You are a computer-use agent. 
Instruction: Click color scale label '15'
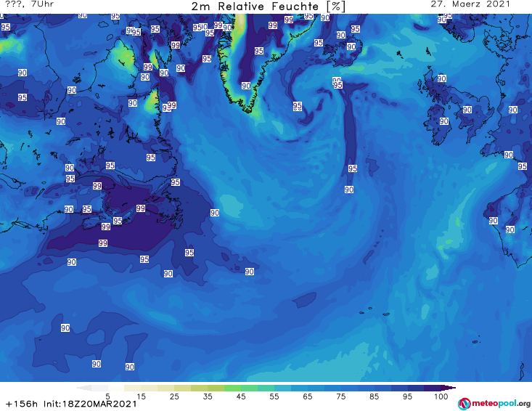pyautogui.click(x=141, y=396)
